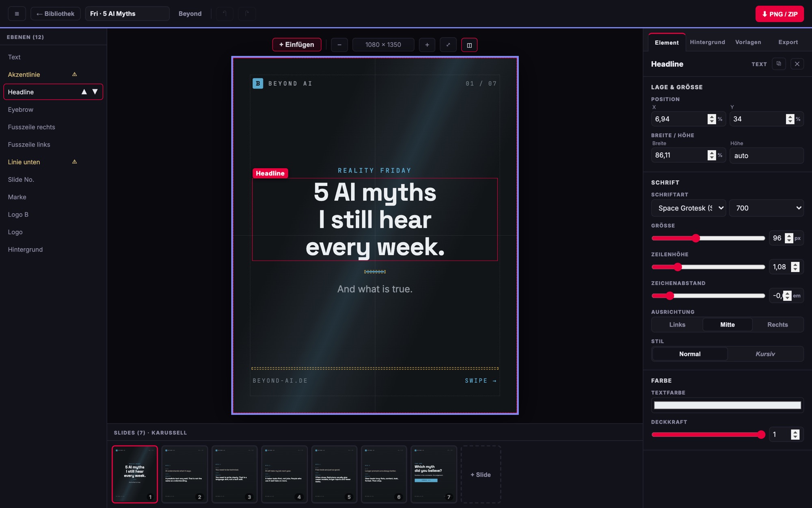Close the Headline element panel
The width and height of the screenshot is (812, 508).
[x=797, y=64]
